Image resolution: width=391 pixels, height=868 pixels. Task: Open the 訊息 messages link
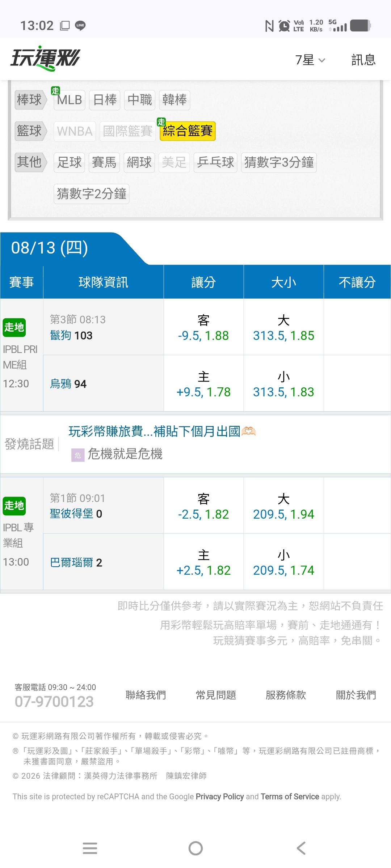coord(363,60)
